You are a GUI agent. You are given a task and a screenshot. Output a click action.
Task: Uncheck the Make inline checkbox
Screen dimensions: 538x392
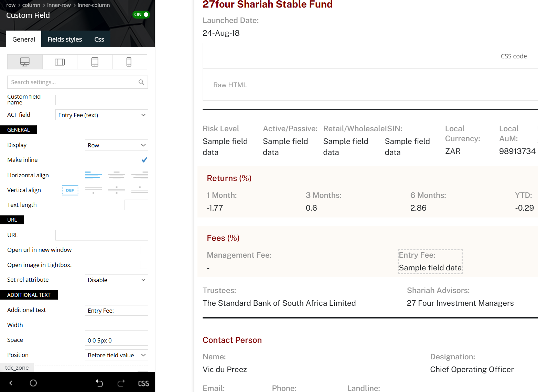tap(144, 160)
